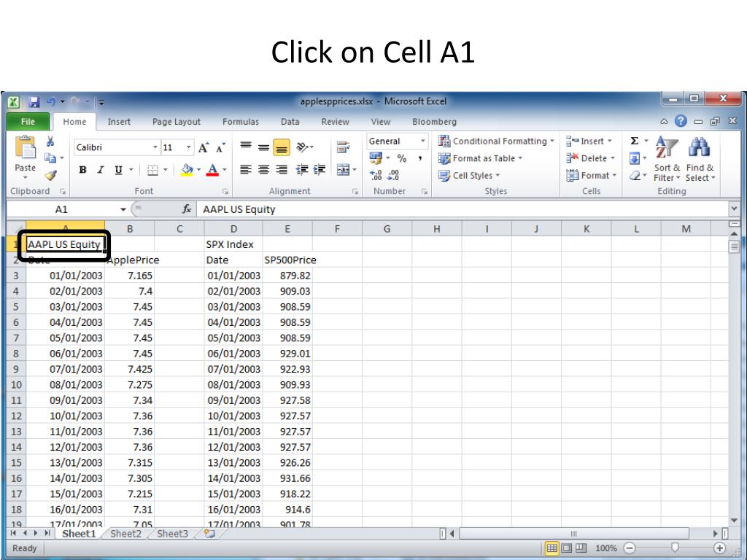
Task: Decrease indent in Alignment group
Action: (x=301, y=169)
